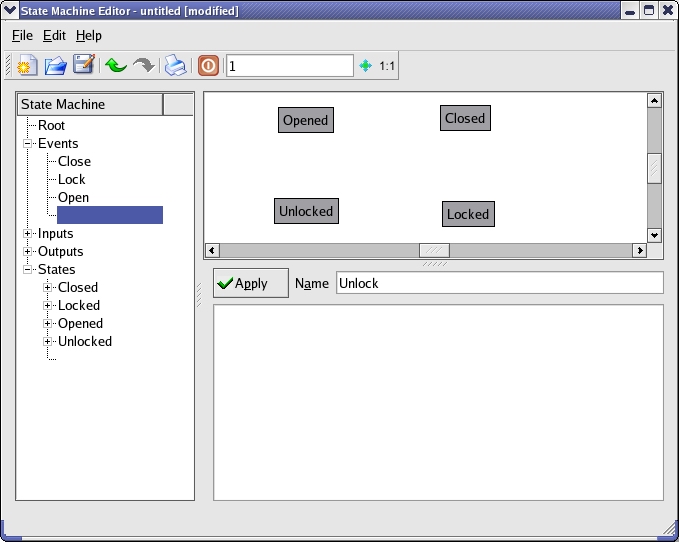Click the gray Redo arrow icon

144,66
